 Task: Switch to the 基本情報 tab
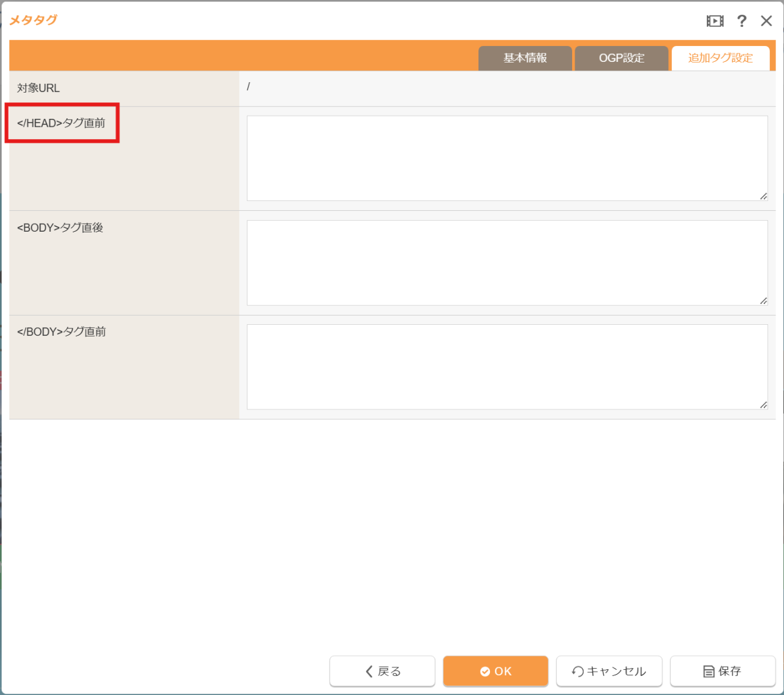(x=525, y=58)
